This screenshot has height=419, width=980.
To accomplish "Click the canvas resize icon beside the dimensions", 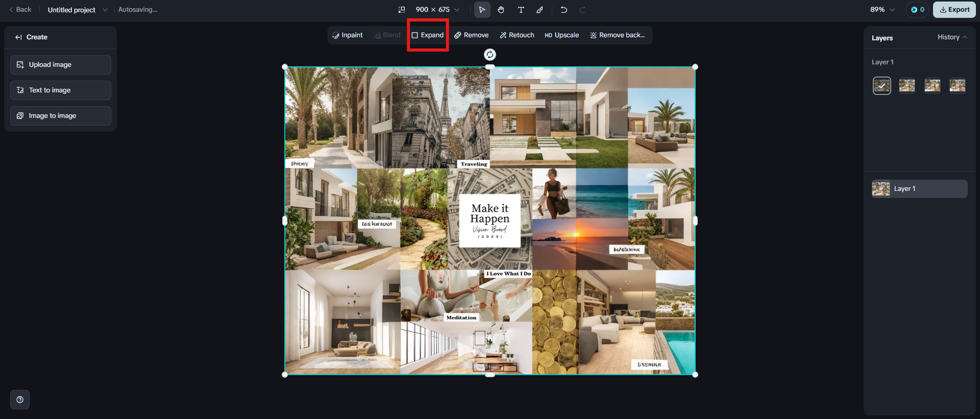I will 402,10.
